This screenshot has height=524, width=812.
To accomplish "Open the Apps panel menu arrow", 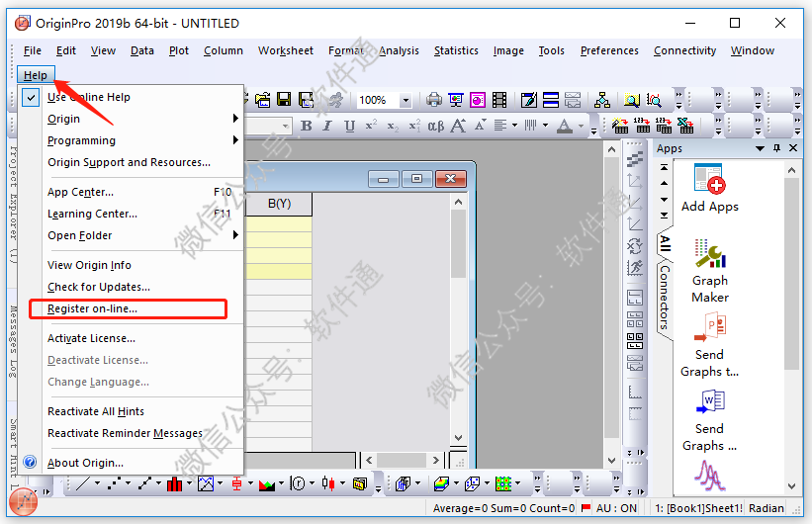I will 760,148.
